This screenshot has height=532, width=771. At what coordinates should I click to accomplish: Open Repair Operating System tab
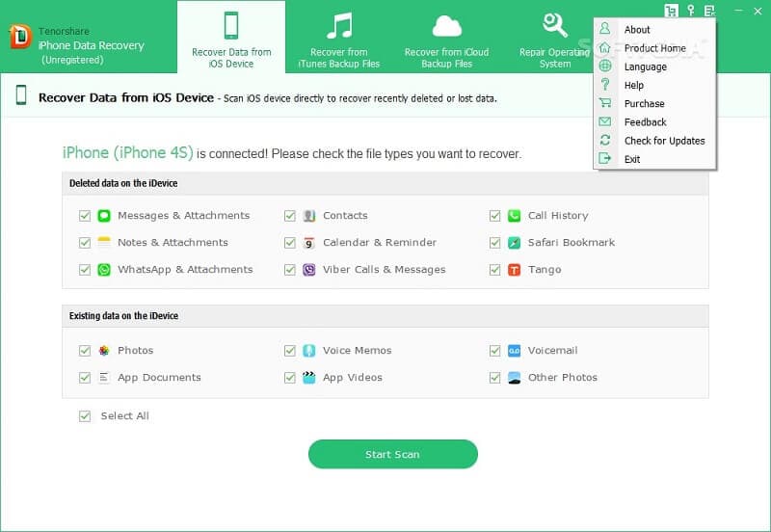pos(555,38)
